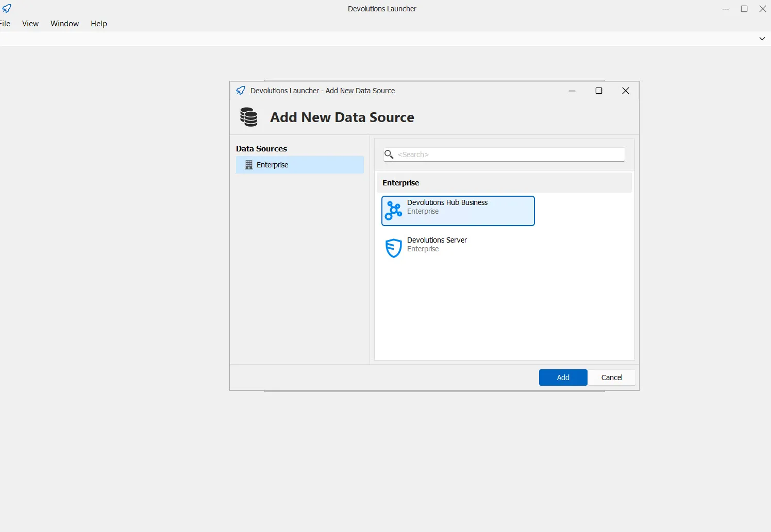The width and height of the screenshot is (771, 532).
Task: Minimize the Add New Data Source dialog
Action: (x=572, y=91)
